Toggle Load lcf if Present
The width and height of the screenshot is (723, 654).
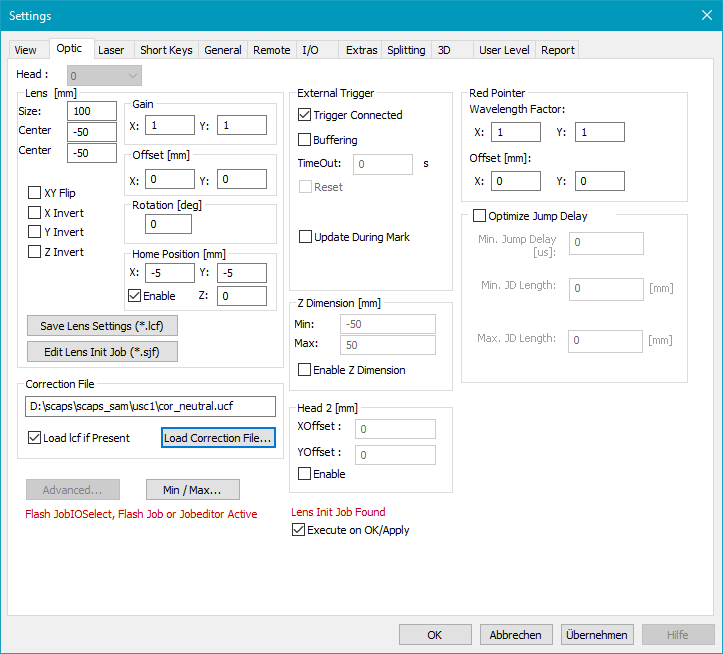coord(35,438)
